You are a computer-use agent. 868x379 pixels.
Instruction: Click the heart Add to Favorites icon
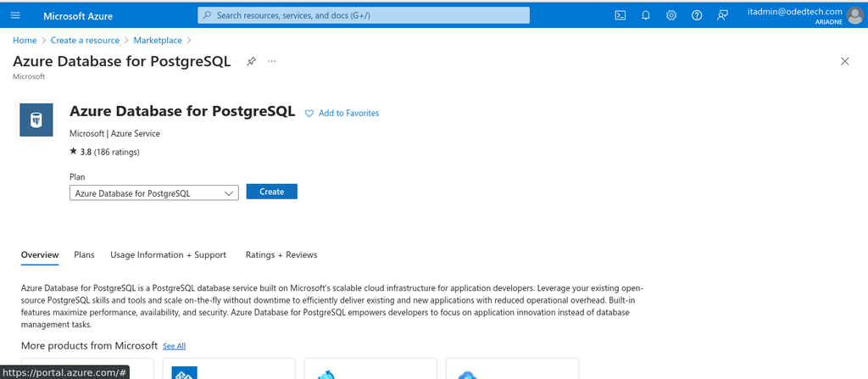point(309,113)
